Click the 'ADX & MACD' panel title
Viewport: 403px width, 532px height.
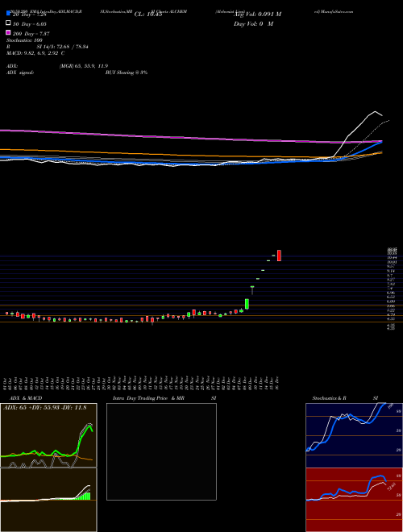pyautogui.click(x=26, y=398)
